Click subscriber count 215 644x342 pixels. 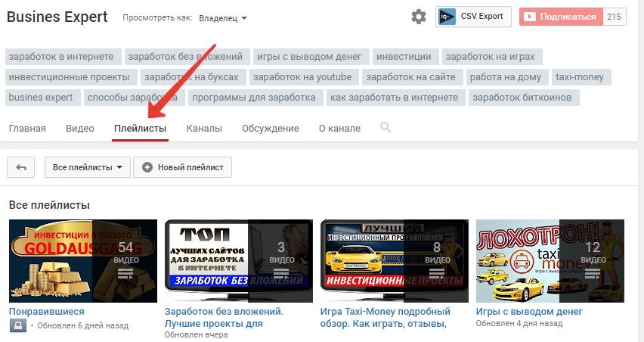[x=614, y=17]
